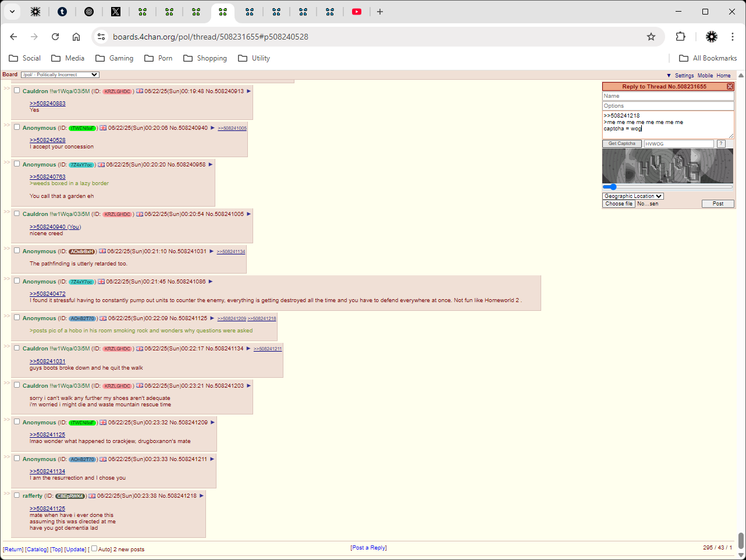Open the post menu arrow for No.508240940
Viewport: 746px width, 560px height.
click(213, 128)
